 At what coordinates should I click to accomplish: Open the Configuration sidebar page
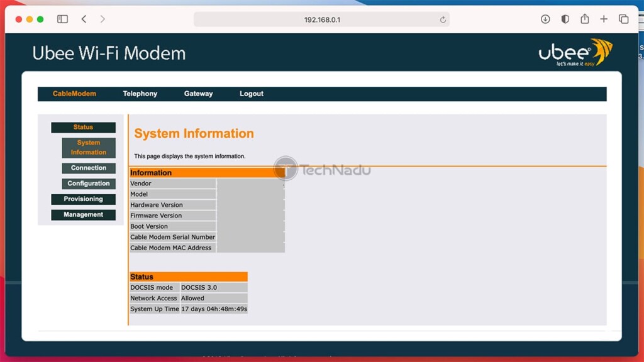tap(89, 184)
